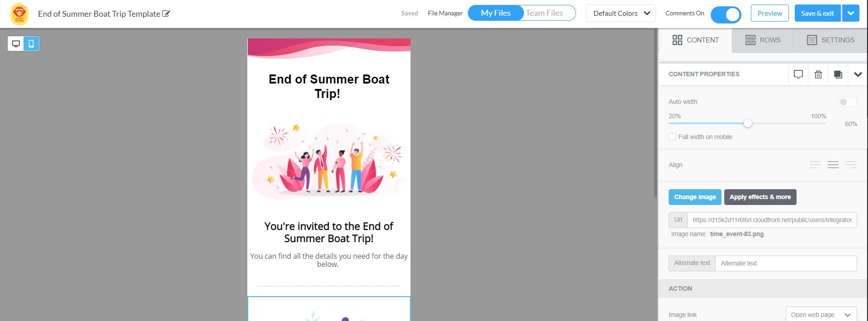
Task: Expand Save & exit arrow menu
Action: [851, 13]
